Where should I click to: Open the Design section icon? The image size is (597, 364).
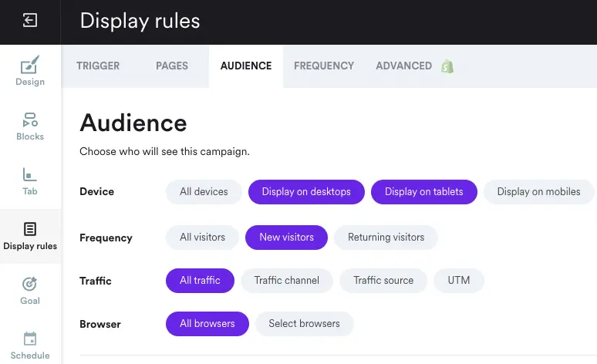point(30,66)
